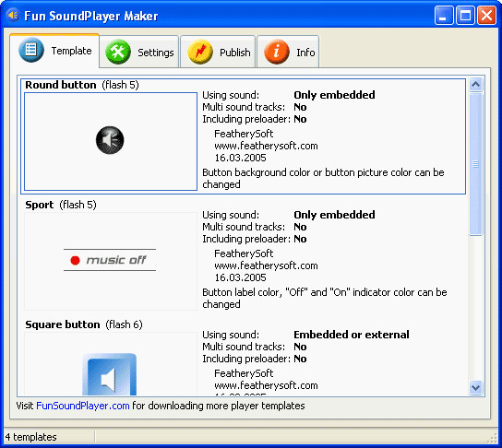The image size is (502, 448).
Task: Click the Square button template title
Action: click(x=63, y=324)
